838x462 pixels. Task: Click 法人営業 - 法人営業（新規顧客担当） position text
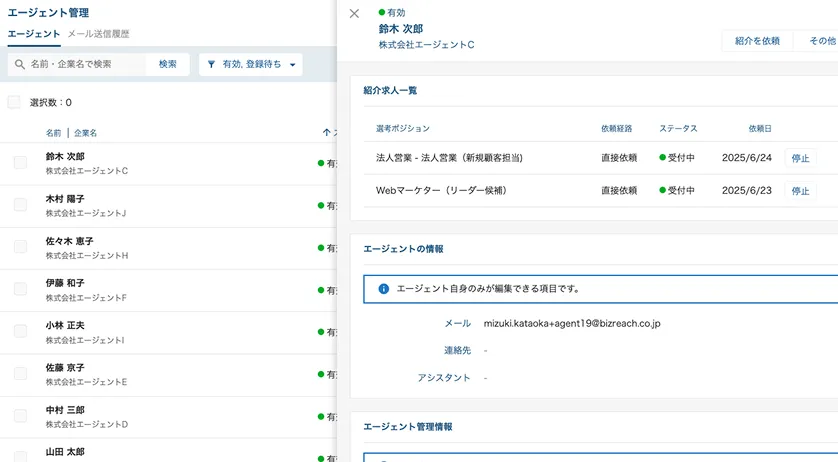click(x=449, y=158)
